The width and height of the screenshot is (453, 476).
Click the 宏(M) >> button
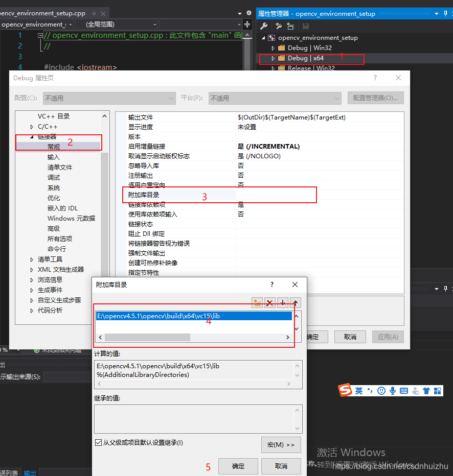(281, 445)
